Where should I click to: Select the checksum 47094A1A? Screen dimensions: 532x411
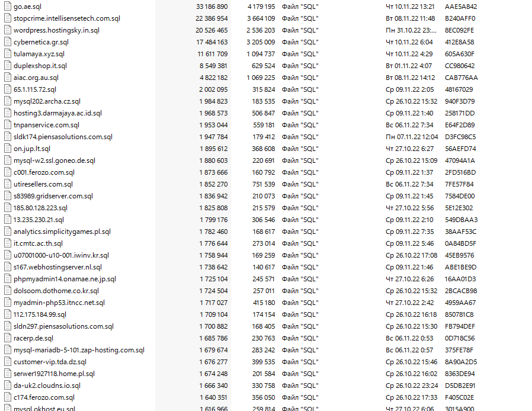460,160
